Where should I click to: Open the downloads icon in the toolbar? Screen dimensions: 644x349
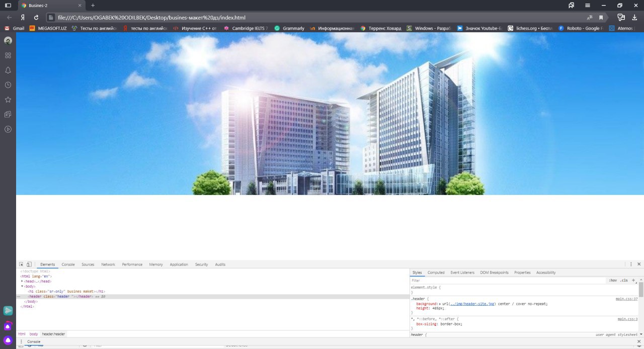(635, 17)
